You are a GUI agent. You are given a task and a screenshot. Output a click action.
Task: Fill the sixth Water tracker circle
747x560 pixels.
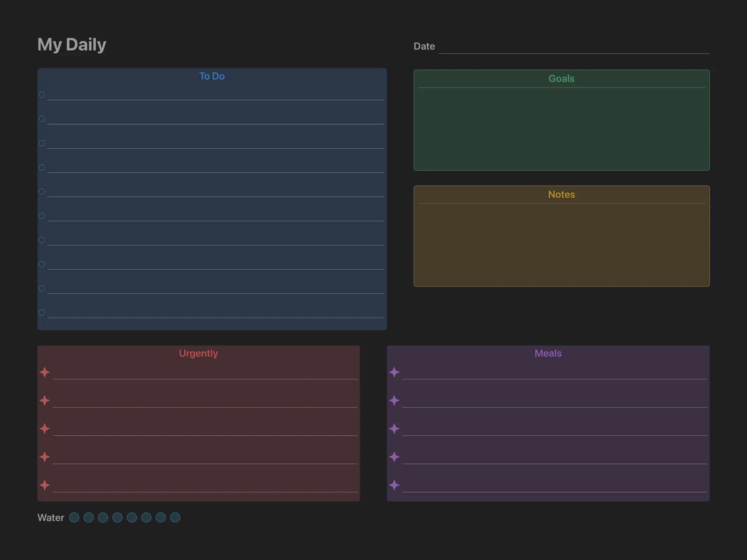point(146,517)
